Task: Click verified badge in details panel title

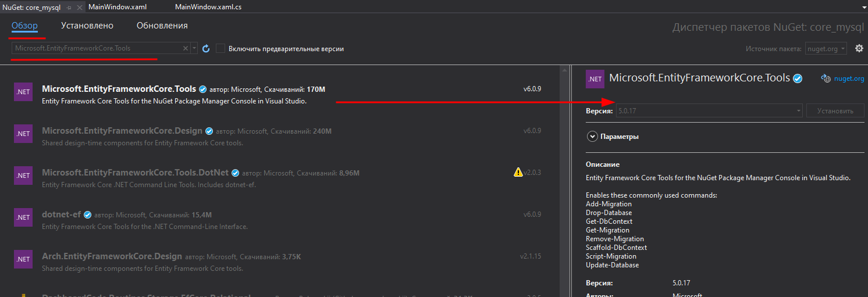Action: click(798, 78)
